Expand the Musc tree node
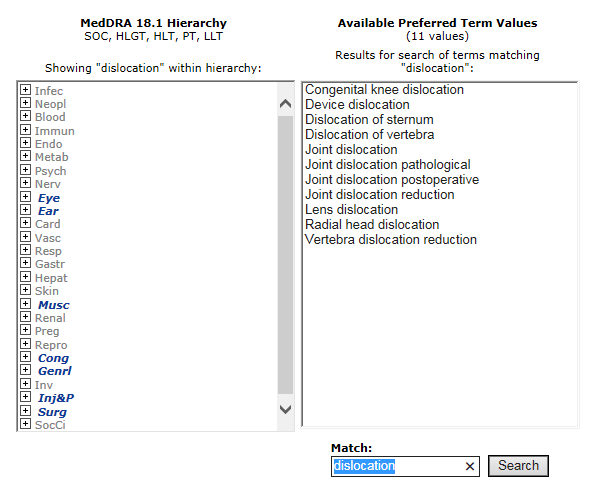601x489 pixels. point(25,305)
